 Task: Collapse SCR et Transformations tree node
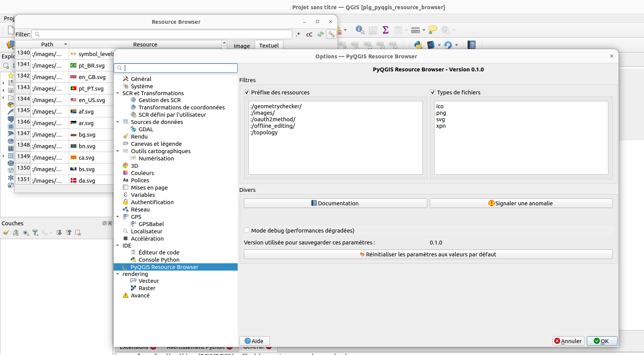point(118,93)
